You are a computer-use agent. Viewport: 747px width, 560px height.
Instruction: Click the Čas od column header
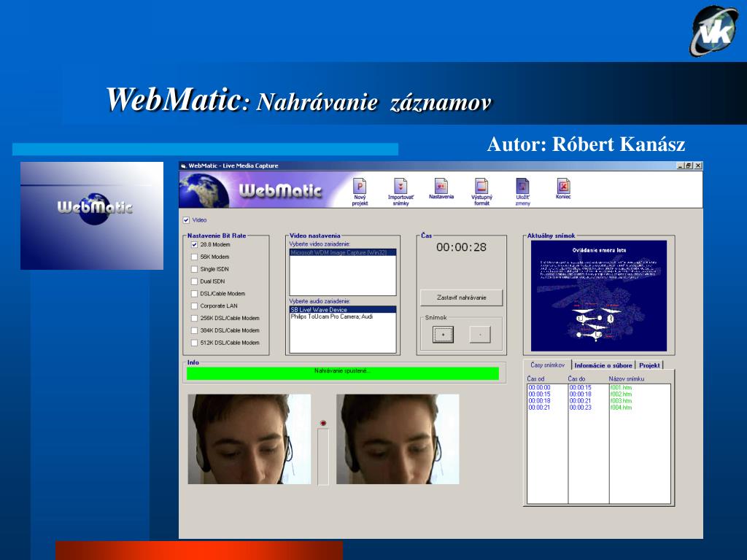coord(535,378)
